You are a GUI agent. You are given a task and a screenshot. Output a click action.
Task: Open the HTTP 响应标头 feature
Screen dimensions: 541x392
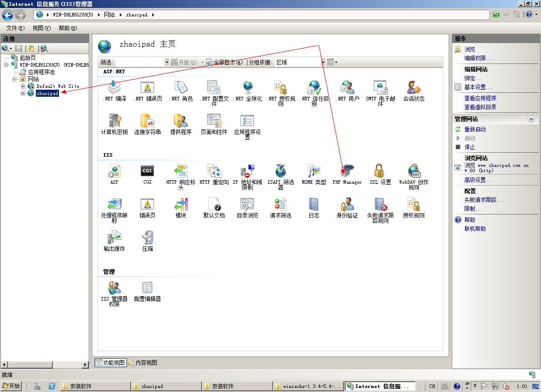[181, 177]
